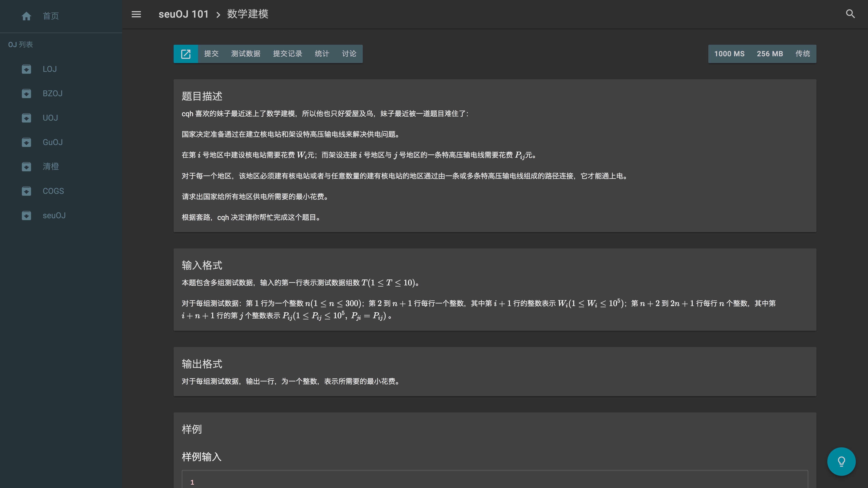Click the sample input code box

coord(495,480)
